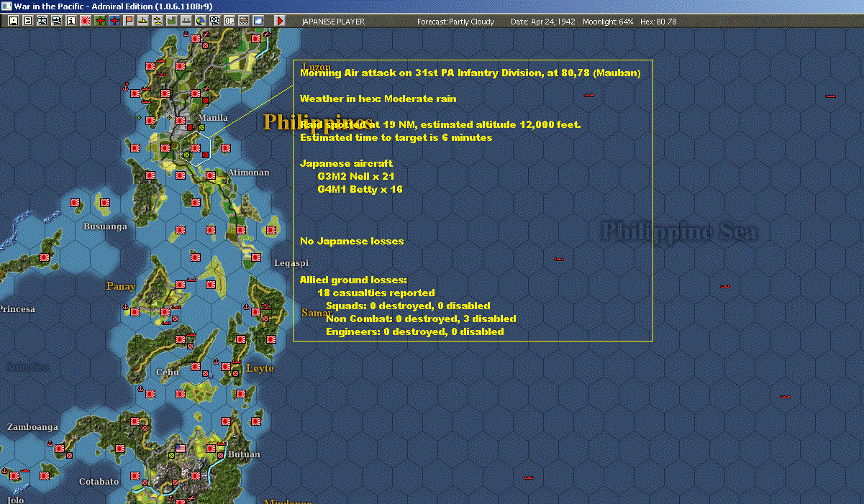Click the double yellow ships toolbar icon

point(157,21)
